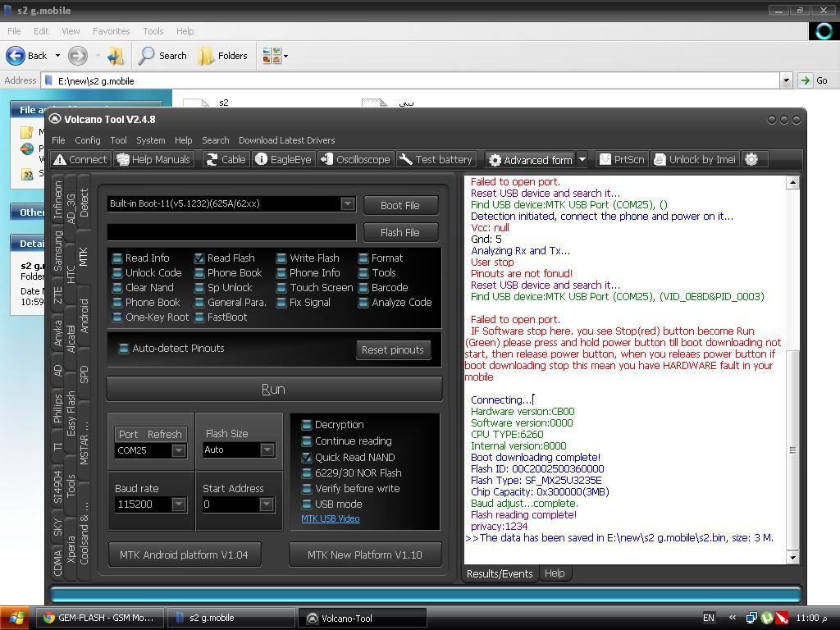This screenshot has width=840, height=630.
Task: Enable USB mode checkbox
Action: [307, 504]
